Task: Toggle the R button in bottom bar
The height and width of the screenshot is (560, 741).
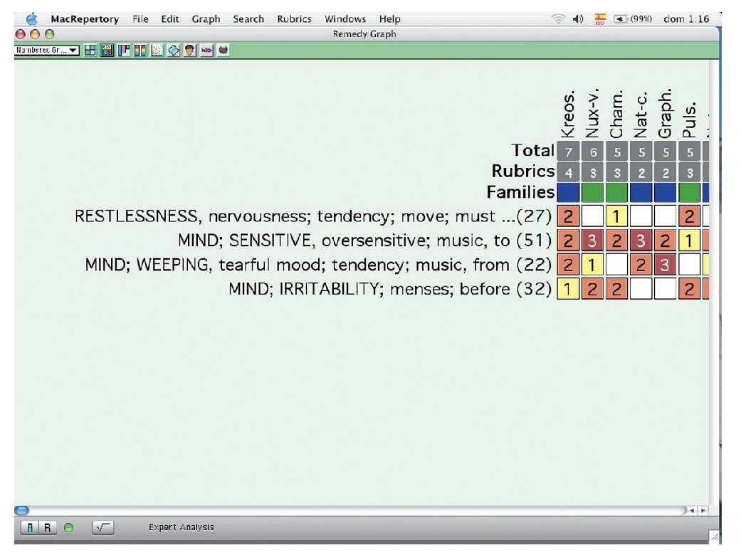Action: [48, 528]
